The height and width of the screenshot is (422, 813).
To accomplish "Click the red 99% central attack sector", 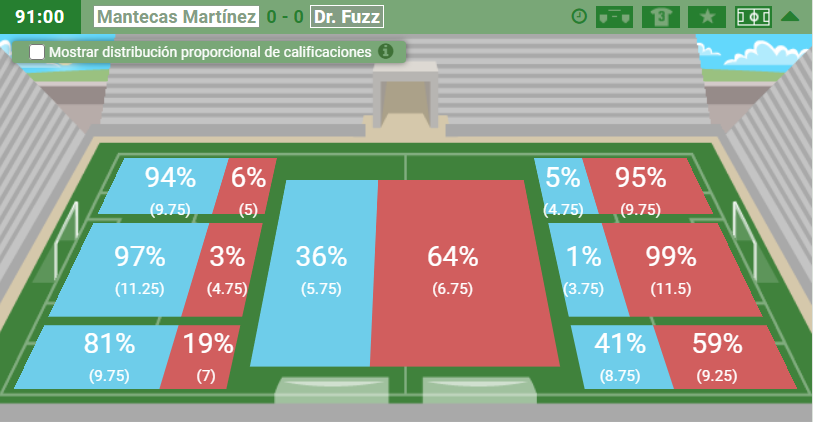I will coord(681,270).
